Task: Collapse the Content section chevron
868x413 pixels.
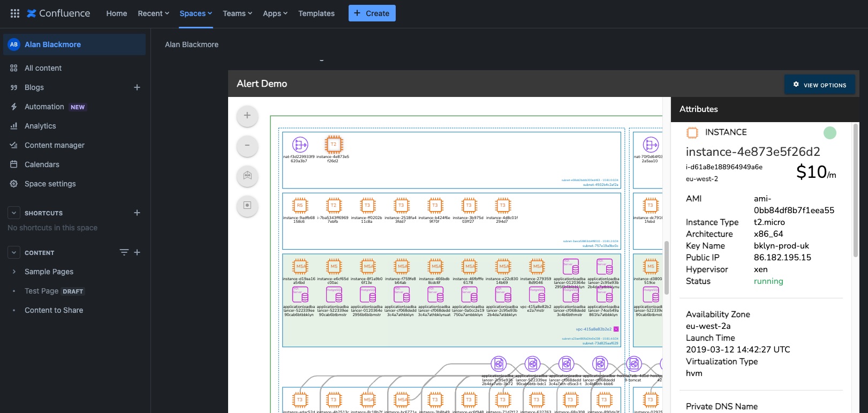Action: tap(14, 252)
